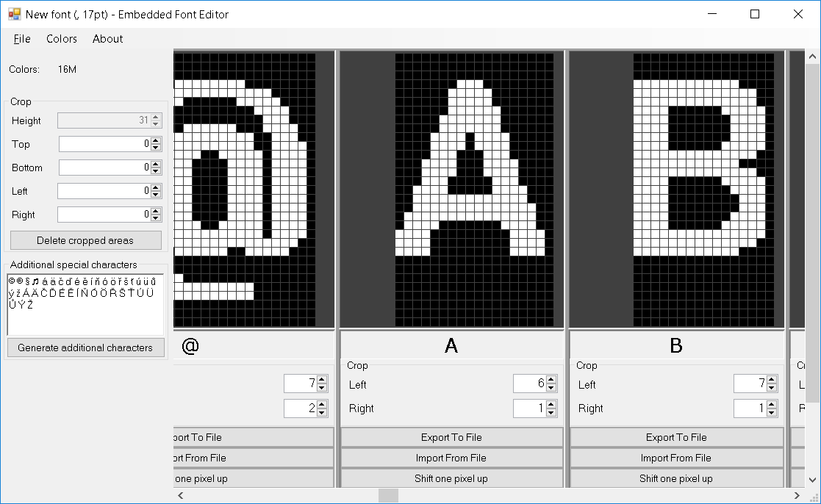Increase the Top crop value
This screenshot has height=504, width=821.
[x=155, y=141]
